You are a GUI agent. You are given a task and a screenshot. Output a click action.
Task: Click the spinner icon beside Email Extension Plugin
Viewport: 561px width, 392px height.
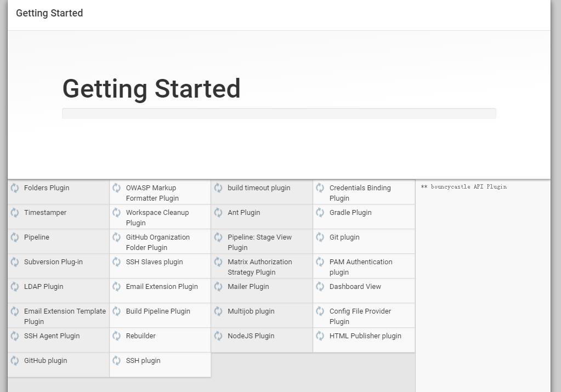point(117,287)
